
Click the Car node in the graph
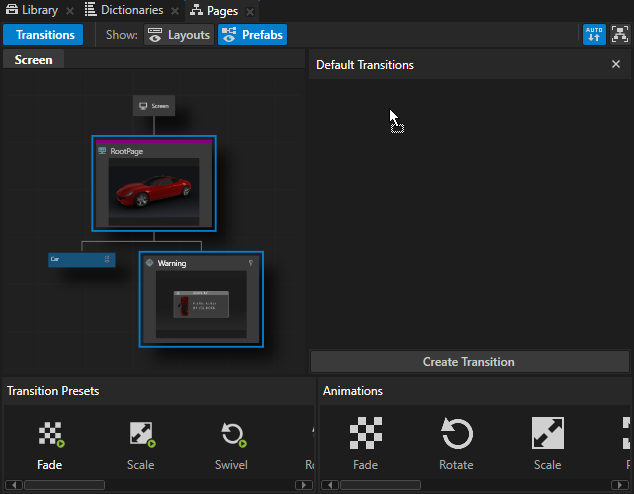[x=80, y=259]
